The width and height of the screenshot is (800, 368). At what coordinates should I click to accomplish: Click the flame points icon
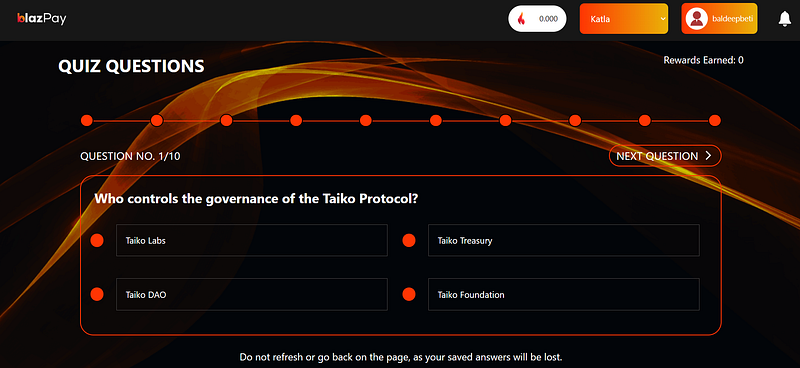click(x=521, y=19)
